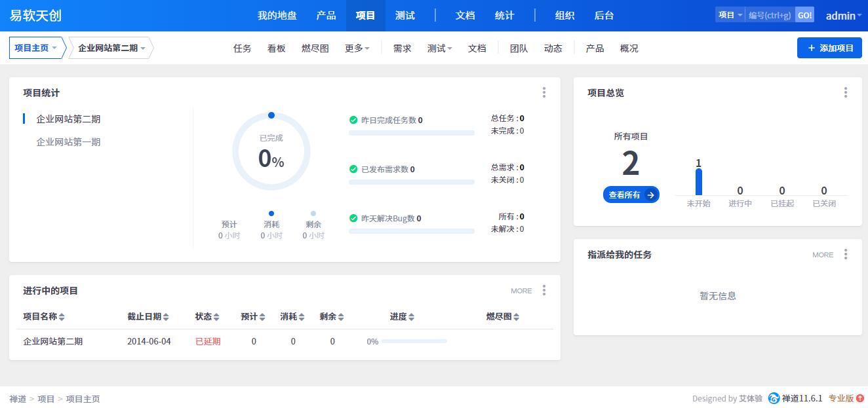Expand the 测试 submenu dropdown
Image resolution: width=868 pixels, height=408 pixels.
[440, 48]
